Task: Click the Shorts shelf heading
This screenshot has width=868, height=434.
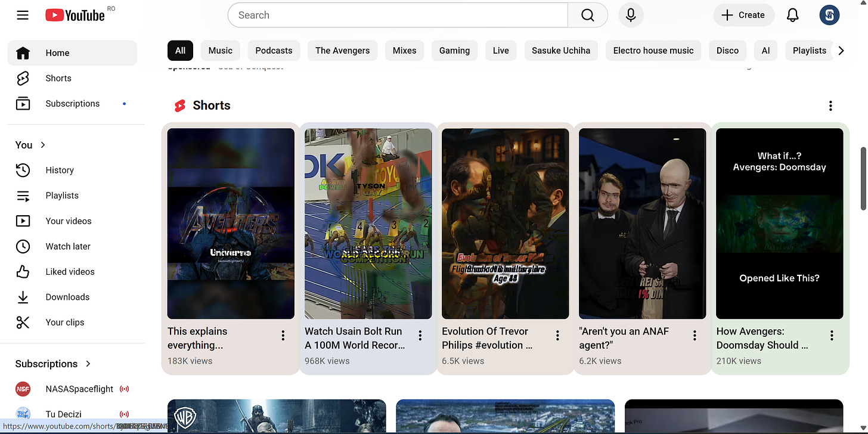Action: 212,106
